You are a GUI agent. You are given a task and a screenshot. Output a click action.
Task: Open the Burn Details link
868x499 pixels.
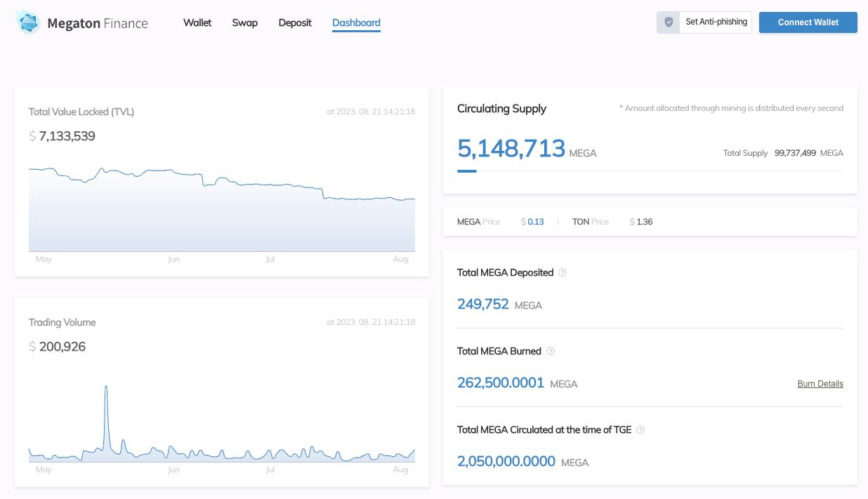[x=820, y=384]
